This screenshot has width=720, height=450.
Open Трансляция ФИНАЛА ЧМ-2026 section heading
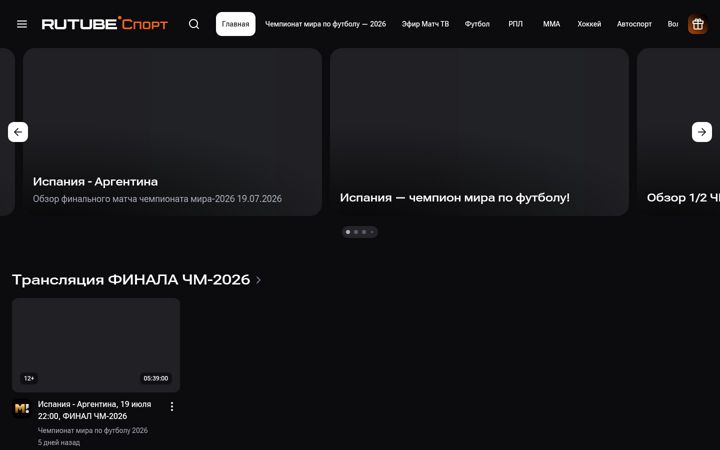coord(131,280)
